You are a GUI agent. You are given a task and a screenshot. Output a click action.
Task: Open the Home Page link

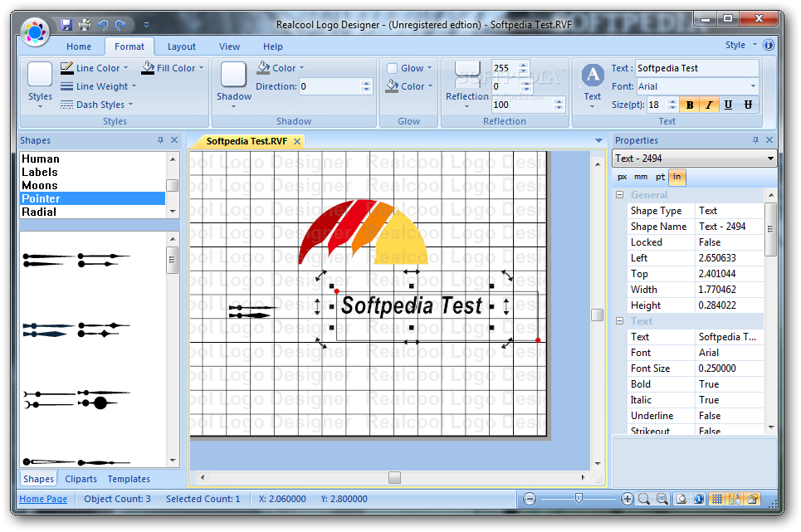pyautogui.click(x=43, y=499)
